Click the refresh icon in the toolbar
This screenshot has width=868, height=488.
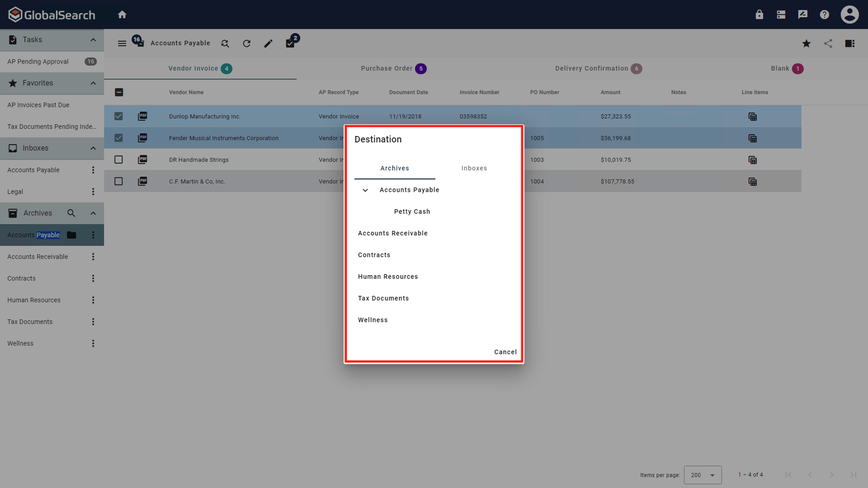coord(246,43)
